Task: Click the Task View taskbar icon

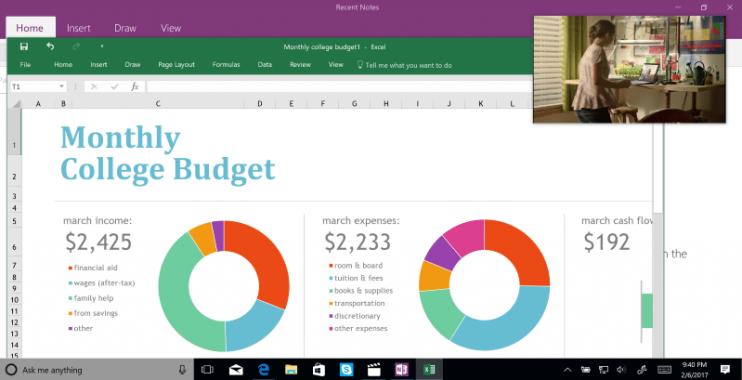Action: click(207, 370)
